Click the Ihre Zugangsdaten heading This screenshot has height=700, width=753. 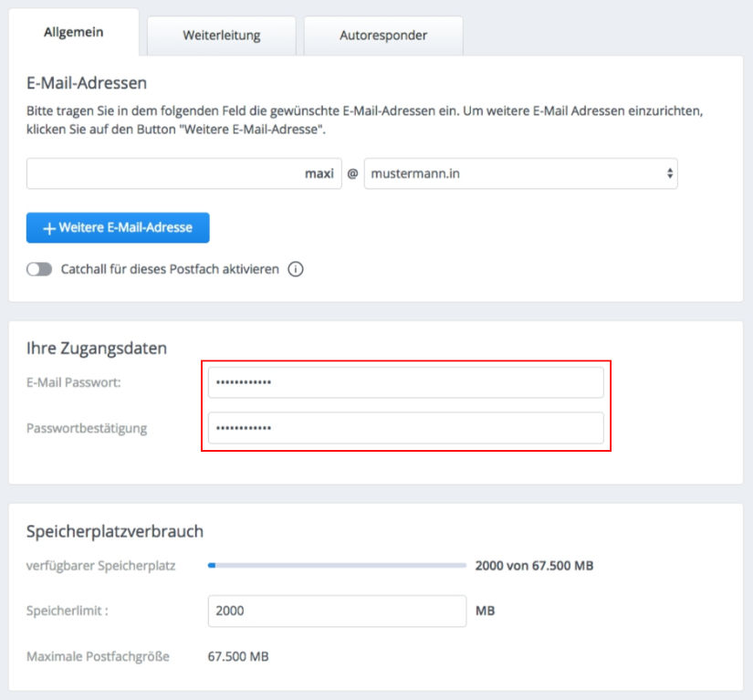pos(95,348)
